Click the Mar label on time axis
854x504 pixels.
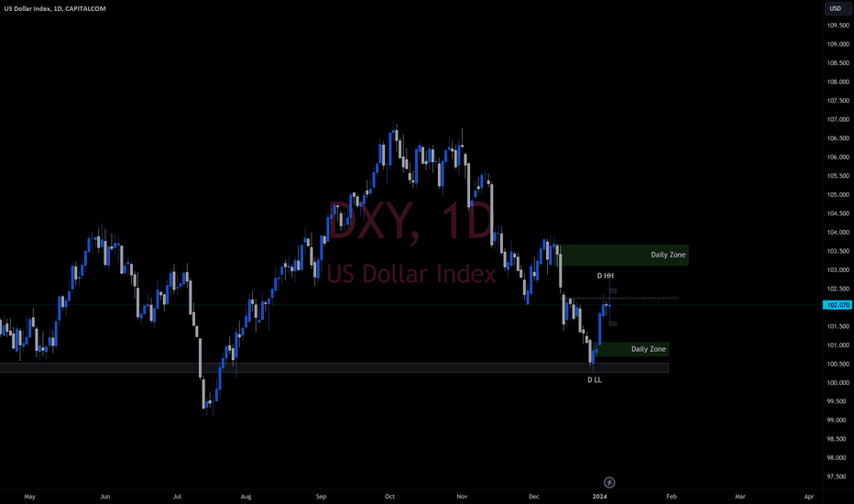click(739, 497)
